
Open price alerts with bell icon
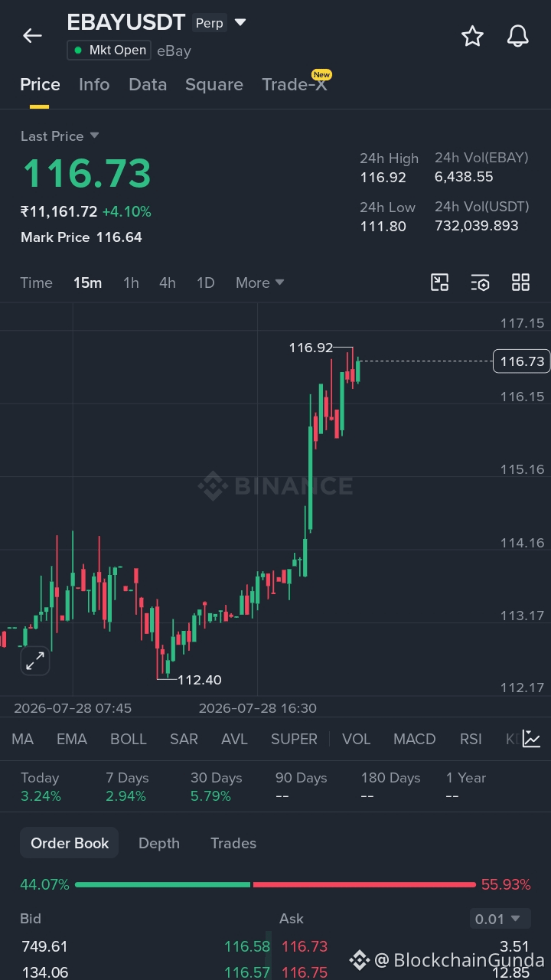[x=518, y=36]
